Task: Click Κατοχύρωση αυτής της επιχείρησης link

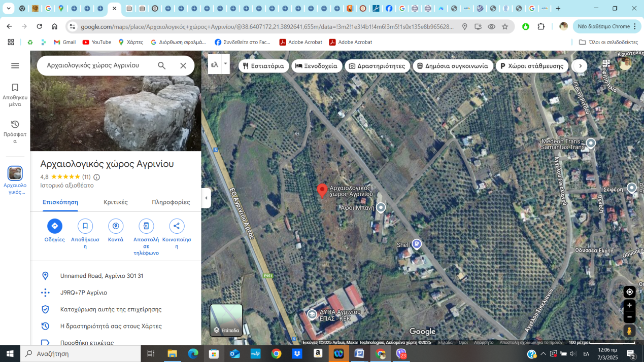Action: (111, 309)
